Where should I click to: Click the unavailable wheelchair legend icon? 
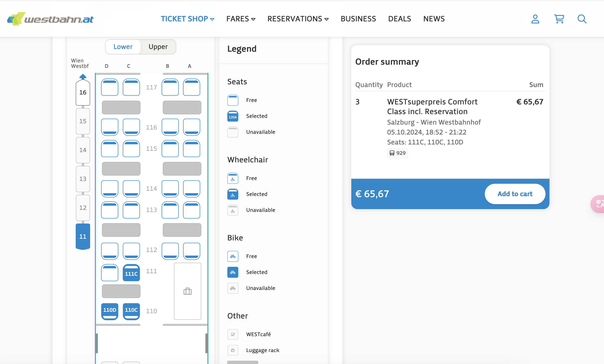click(x=233, y=210)
